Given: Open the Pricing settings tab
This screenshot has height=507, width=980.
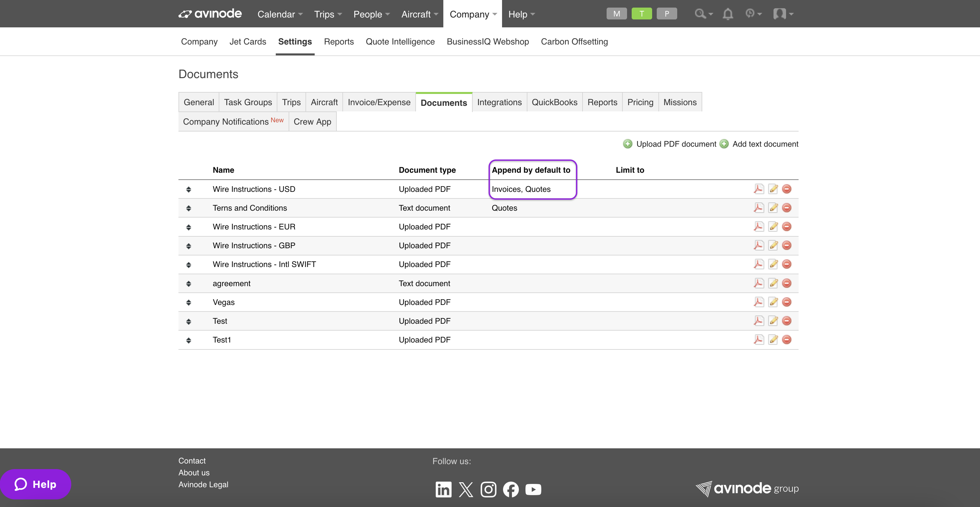Looking at the screenshot, I should [x=640, y=102].
